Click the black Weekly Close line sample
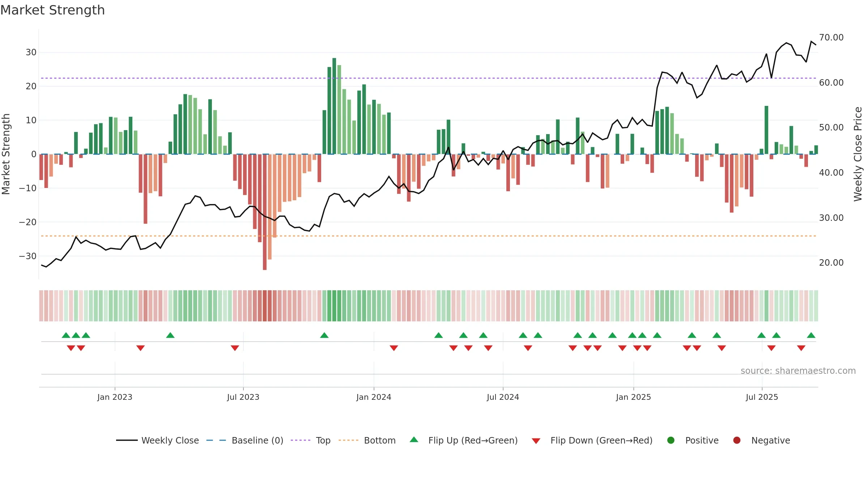 (127, 440)
